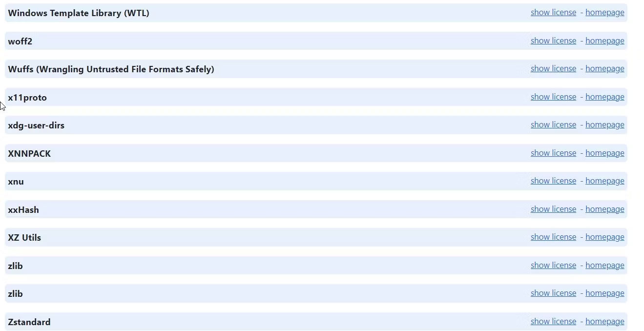Open the xnu homepage link

click(x=604, y=181)
